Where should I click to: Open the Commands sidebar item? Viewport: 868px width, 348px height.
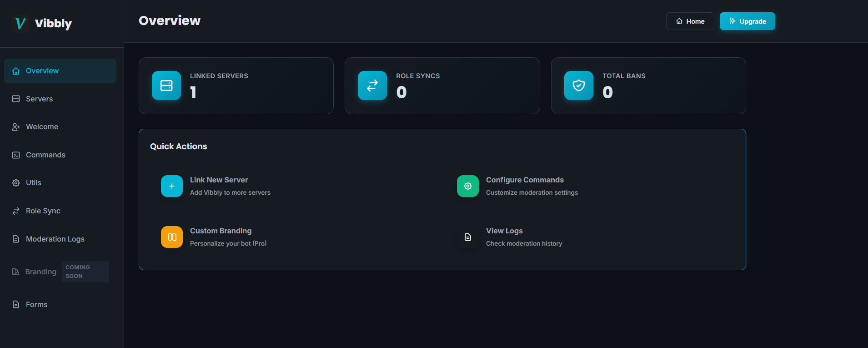coord(45,155)
